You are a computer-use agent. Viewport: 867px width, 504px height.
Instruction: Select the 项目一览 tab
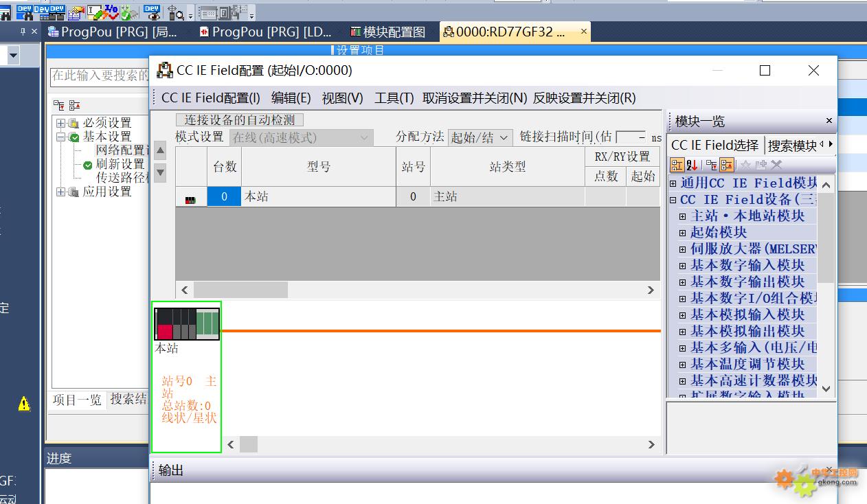point(77,400)
